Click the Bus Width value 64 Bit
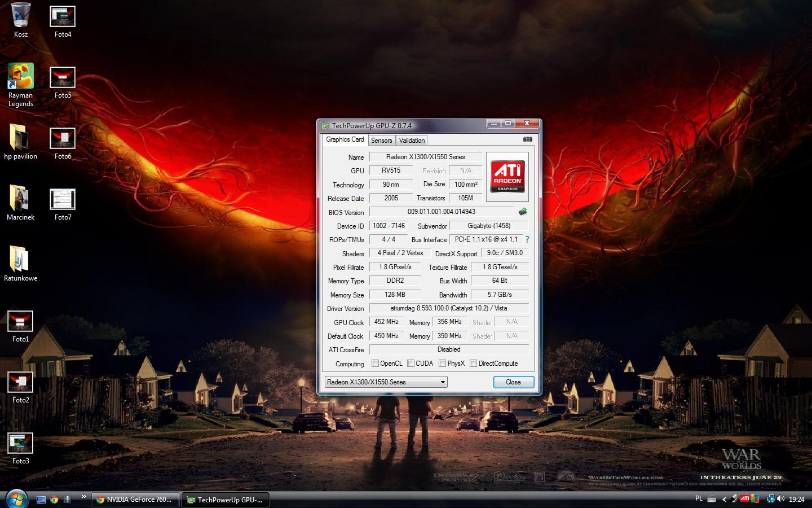 500,281
